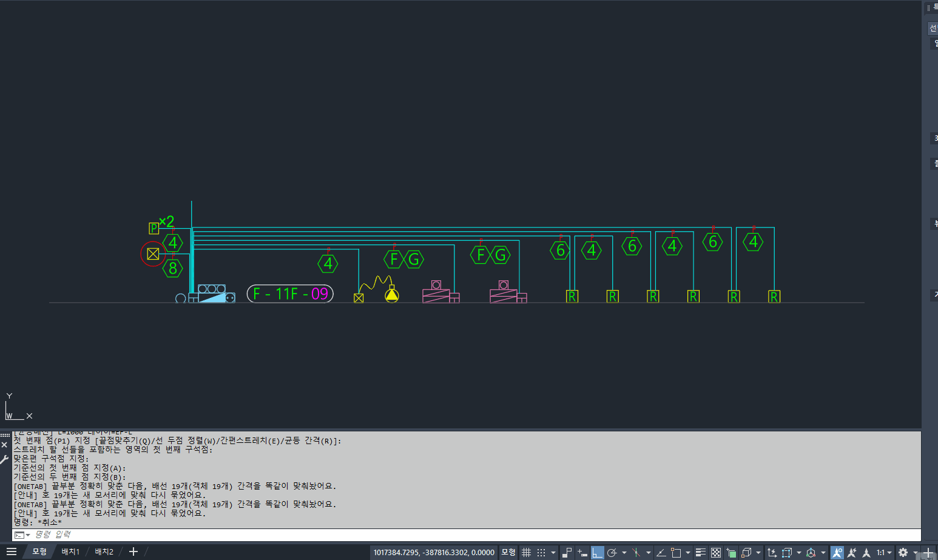Switch to the 모형 layout tab

tap(39, 552)
